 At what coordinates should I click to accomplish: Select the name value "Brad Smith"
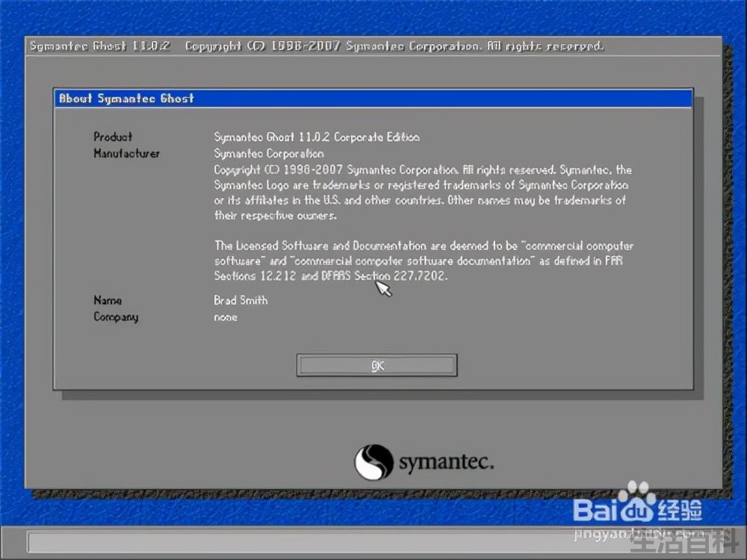[x=241, y=300]
